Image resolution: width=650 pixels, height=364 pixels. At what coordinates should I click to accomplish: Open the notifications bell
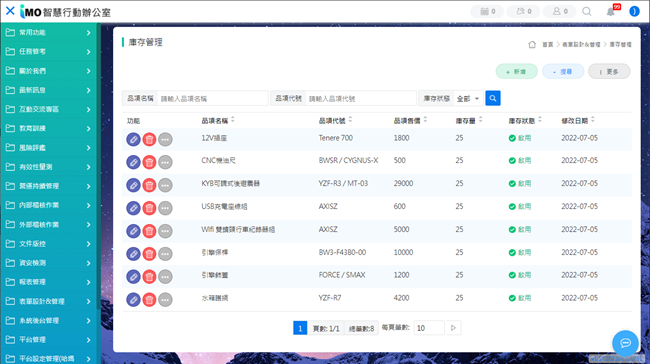tap(611, 12)
